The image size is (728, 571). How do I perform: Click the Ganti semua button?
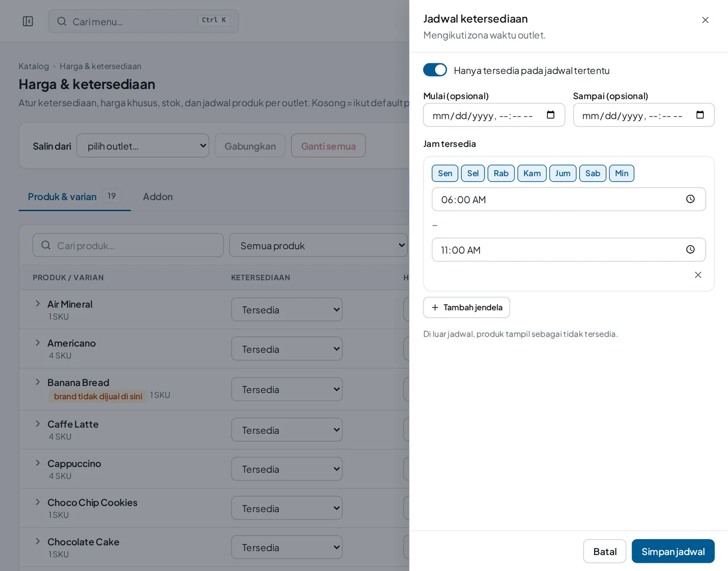click(x=328, y=146)
